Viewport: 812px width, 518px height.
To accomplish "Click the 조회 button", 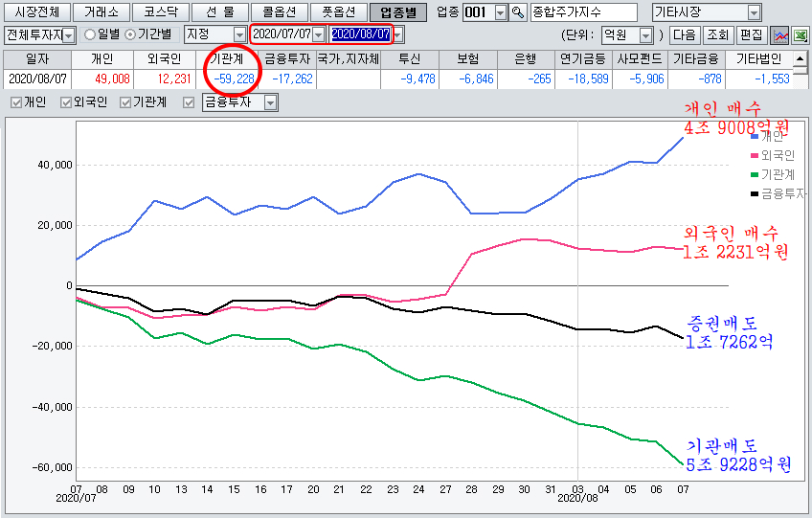I will (716, 35).
